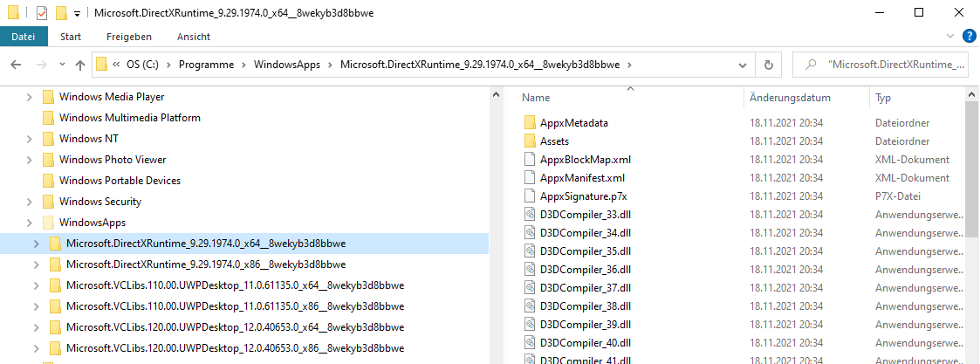This screenshot has width=980, height=364.
Task: Click the D3DCompiler_35.dll file icon
Action: click(530, 251)
